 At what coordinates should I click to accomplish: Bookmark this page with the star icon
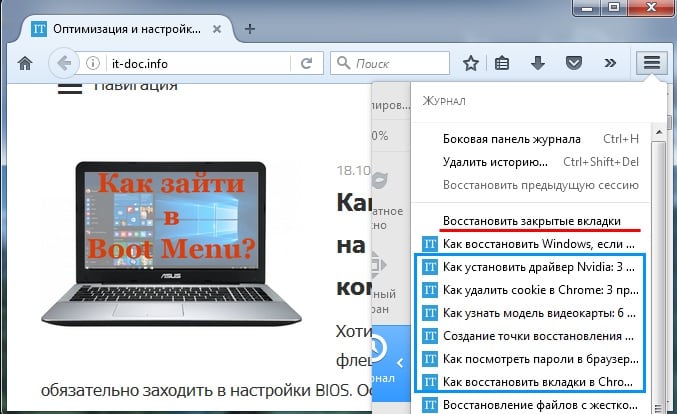(471, 64)
